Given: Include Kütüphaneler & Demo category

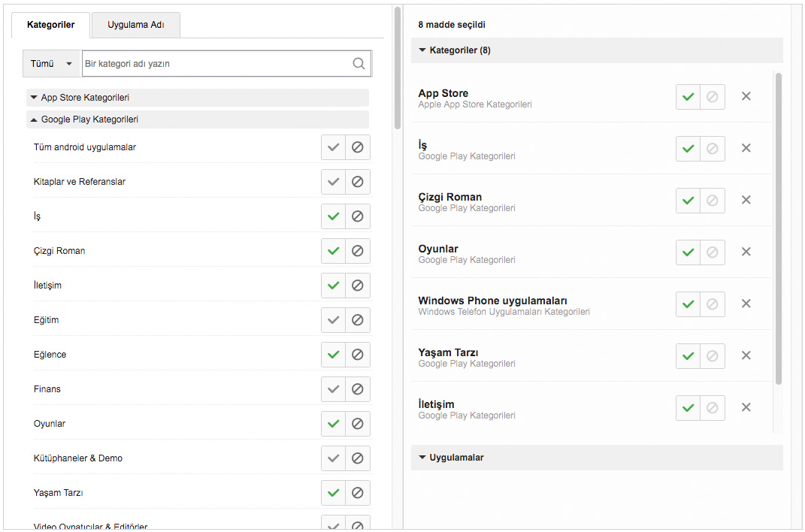Looking at the screenshot, I should tap(334, 458).
